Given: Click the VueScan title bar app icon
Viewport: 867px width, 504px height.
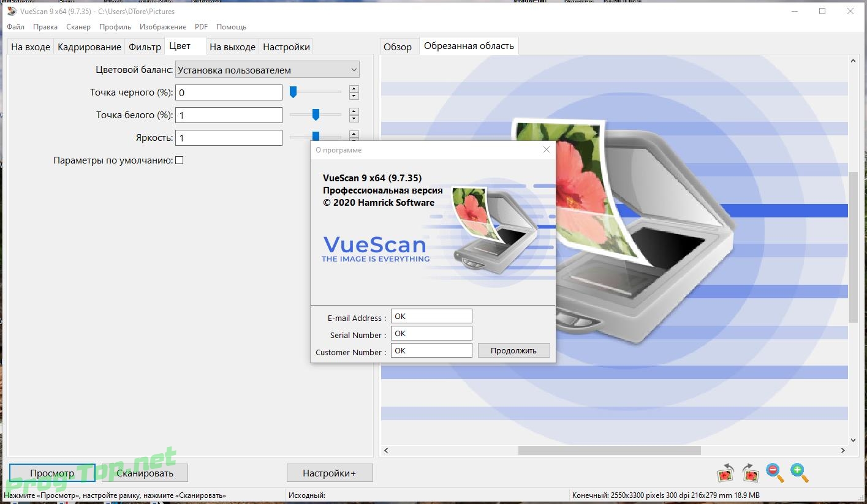Looking at the screenshot, I should click(12, 11).
